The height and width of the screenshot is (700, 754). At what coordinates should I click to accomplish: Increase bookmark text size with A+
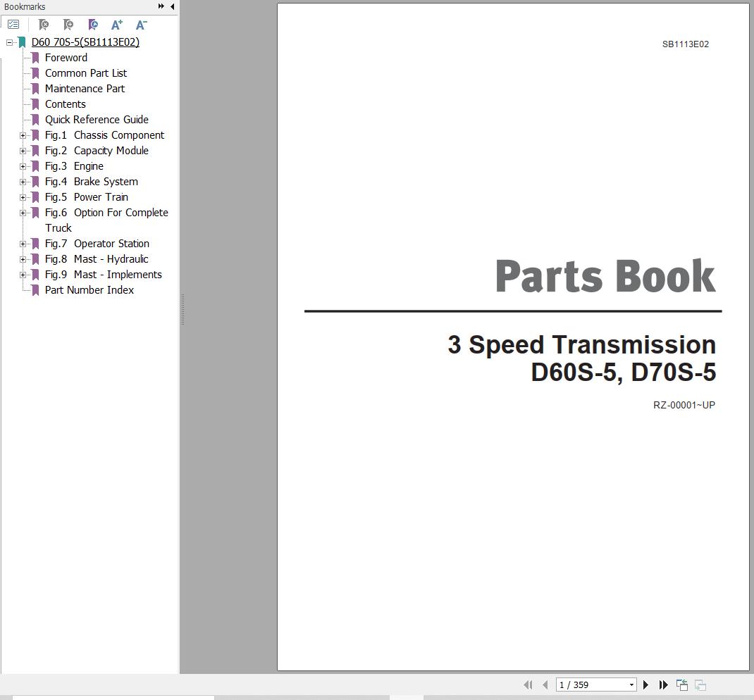click(117, 24)
